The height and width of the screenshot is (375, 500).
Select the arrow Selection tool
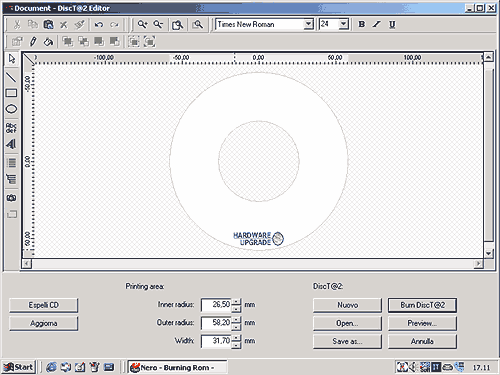(x=12, y=59)
